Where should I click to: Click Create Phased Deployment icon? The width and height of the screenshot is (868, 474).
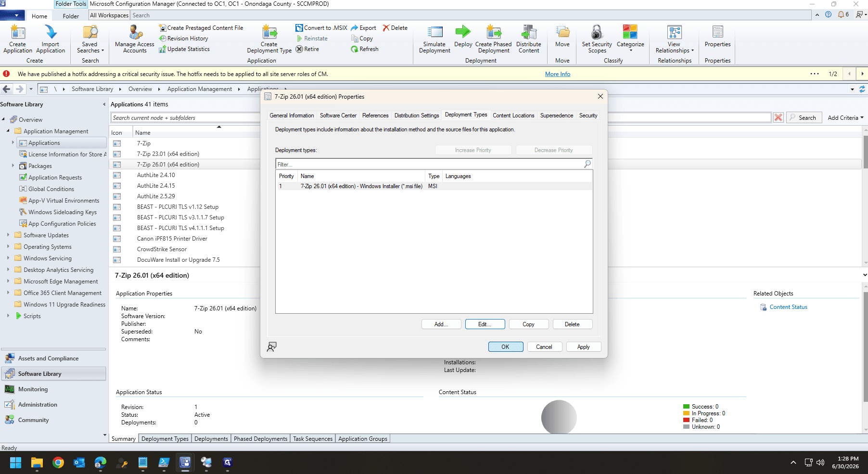(494, 39)
